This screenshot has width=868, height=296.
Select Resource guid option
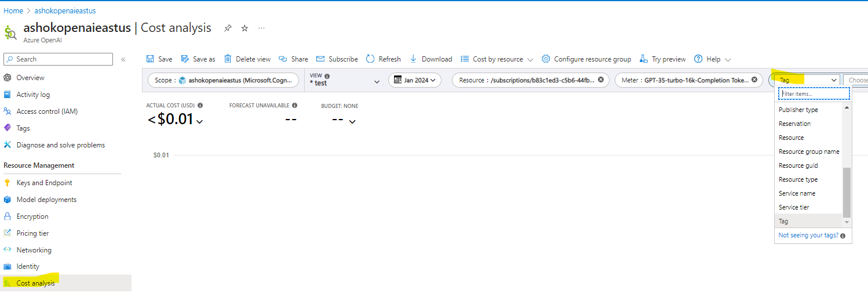click(808, 165)
